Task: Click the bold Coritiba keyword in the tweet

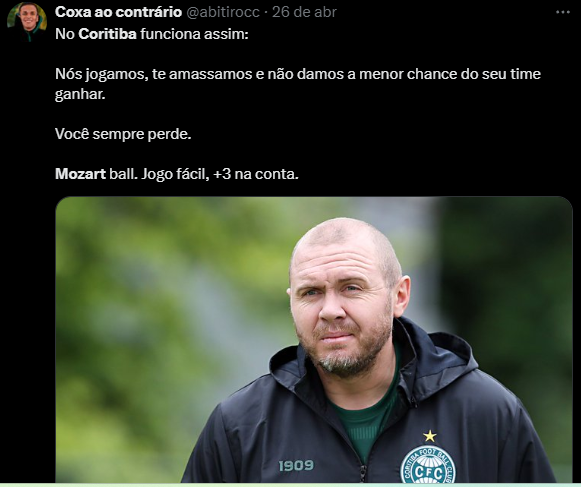Action: pos(107,34)
